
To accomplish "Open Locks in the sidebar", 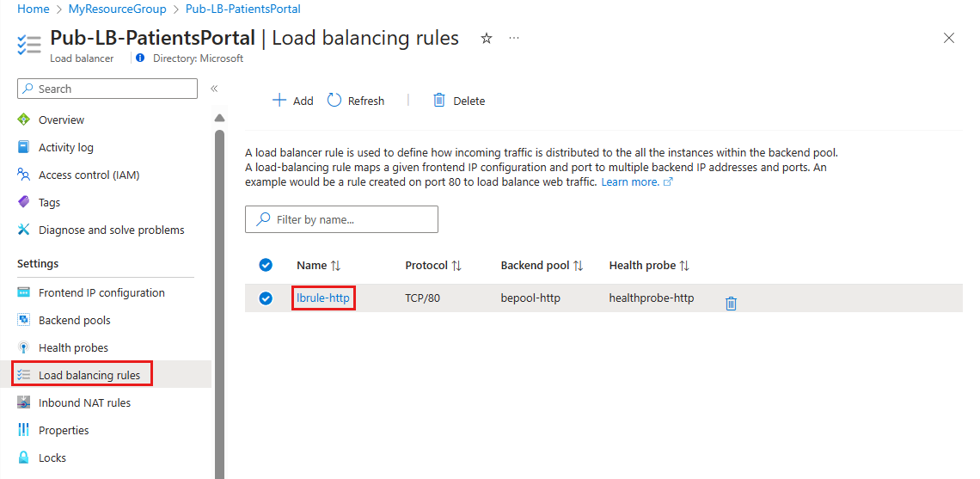I will pos(52,458).
